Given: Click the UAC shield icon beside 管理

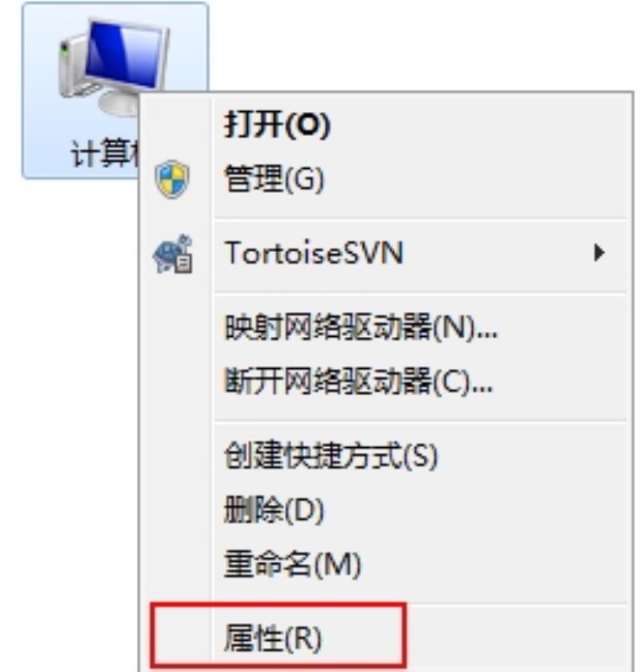Looking at the screenshot, I should coord(172,179).
